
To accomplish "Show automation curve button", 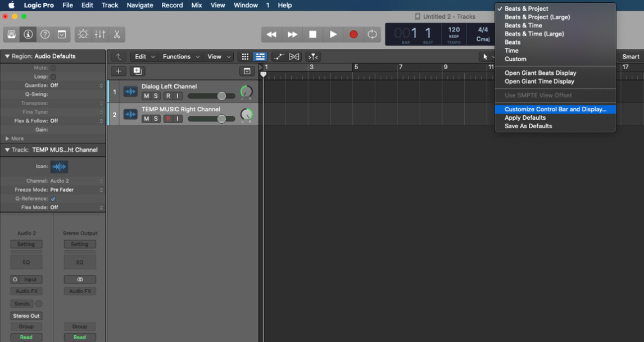I will coord(279,57).
